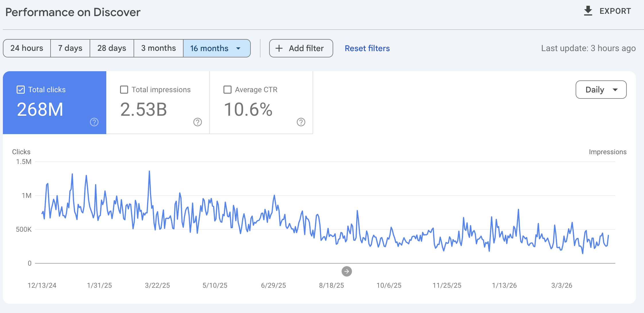Check the Average CTR checkbox
Screen dimensions: 644x313
tap(227, 89)
